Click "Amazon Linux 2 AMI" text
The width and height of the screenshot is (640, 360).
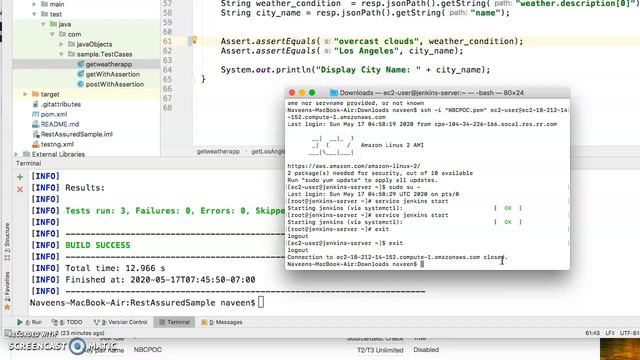click(392, 145)
